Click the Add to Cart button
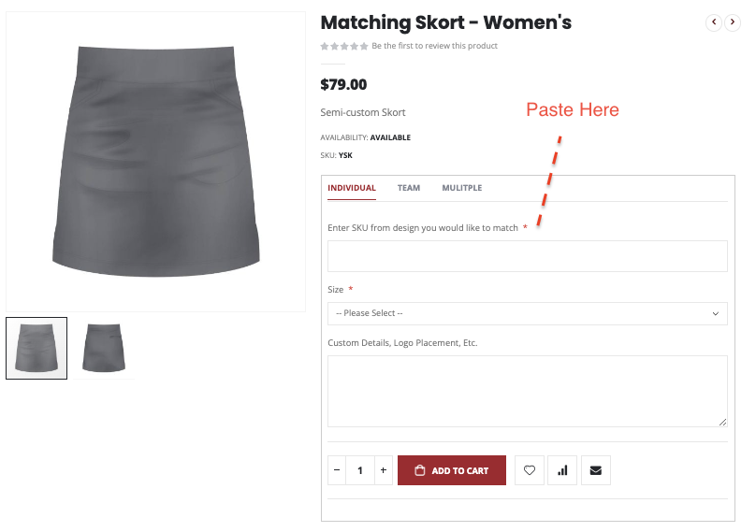This screenshot has height=532, width=756. [452, 470]
